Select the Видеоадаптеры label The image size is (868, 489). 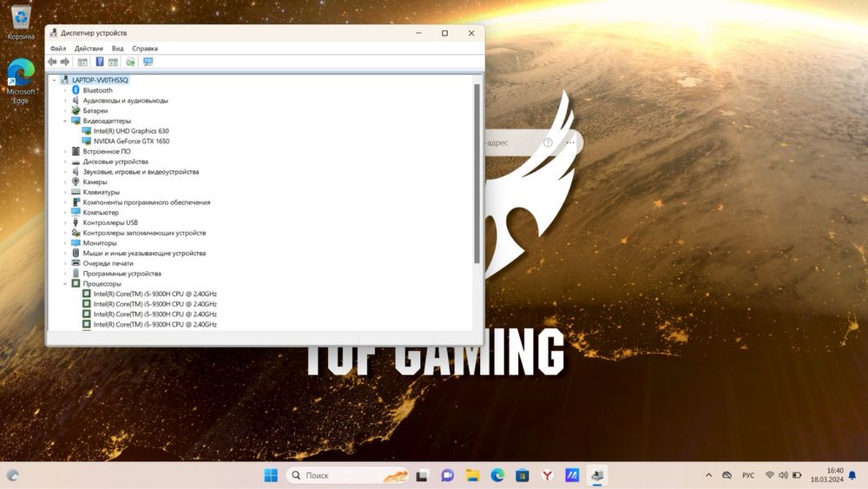point(107,121)
